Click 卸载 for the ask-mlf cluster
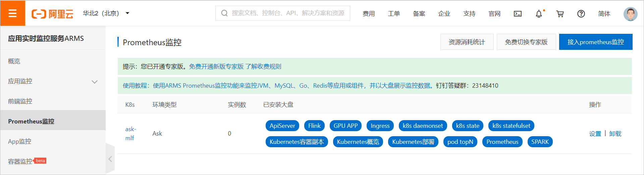Screen dimensions: 644x175 point(615,134)
